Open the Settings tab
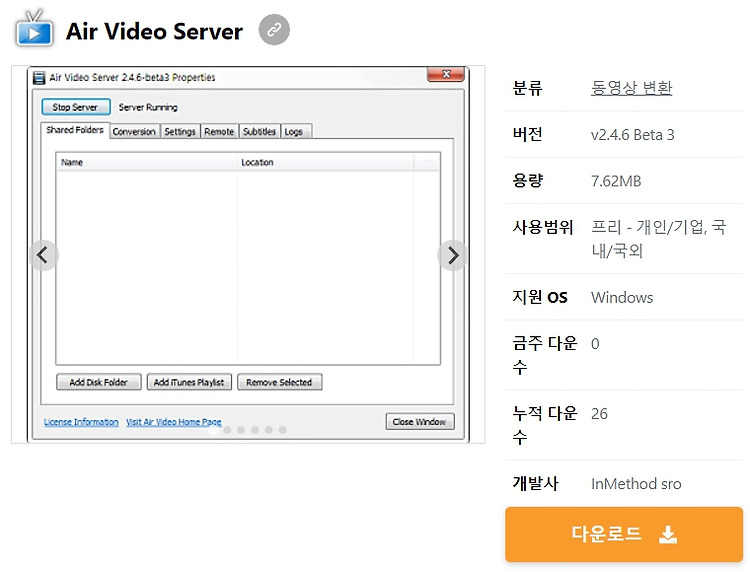This screenshot has width=750, height=572. [180, 132]
